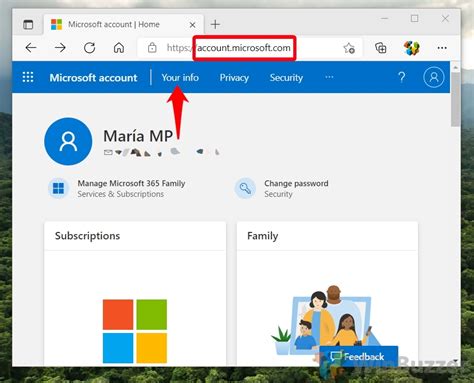Expand the more navigation items ellipsis
Viewport: 474px width, 383px height.
tap(329, 77)
